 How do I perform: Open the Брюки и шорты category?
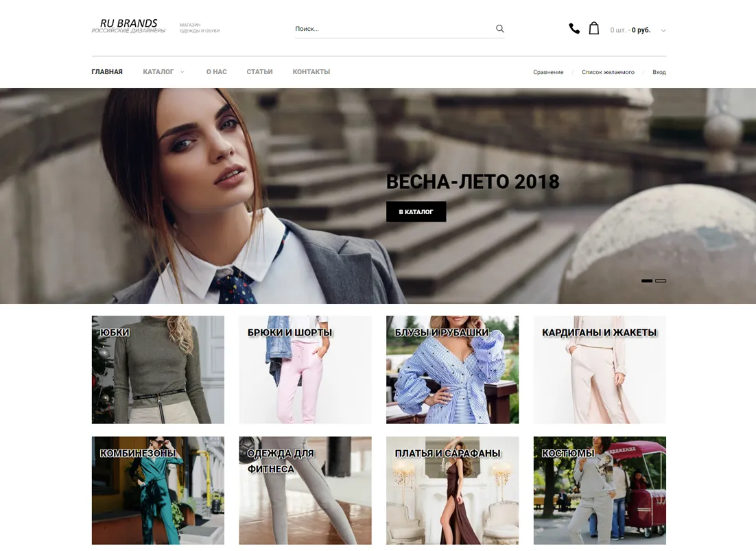click(305, 370)
